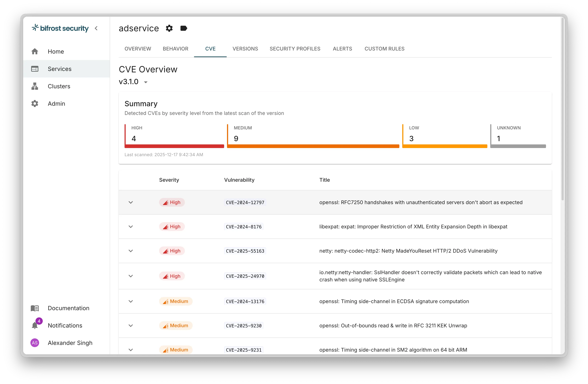Open the Documentation book icon
Screen dimensions: 588x384
tap(34, 308)
